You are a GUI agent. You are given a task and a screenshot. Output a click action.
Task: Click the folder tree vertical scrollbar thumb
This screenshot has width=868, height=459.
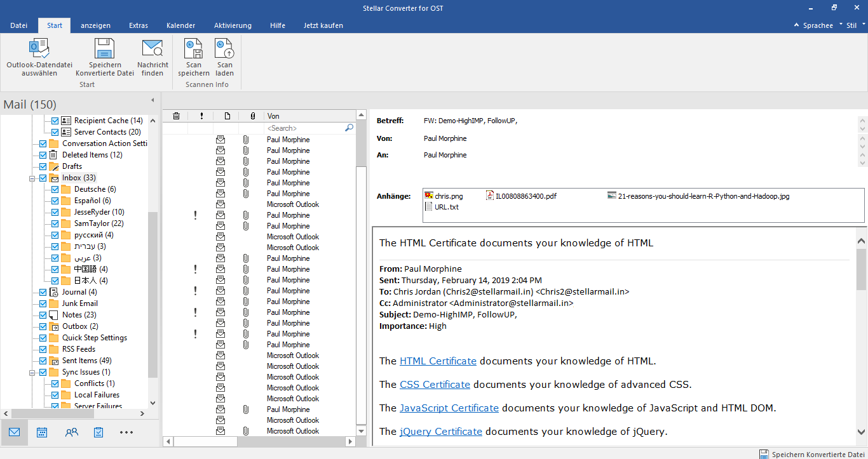pos(153,295)
